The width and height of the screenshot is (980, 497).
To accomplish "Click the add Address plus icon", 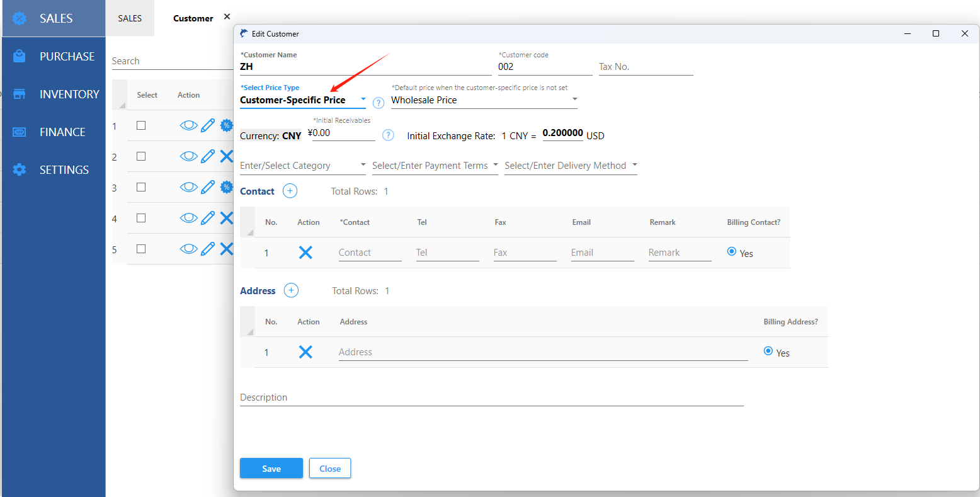I will pyautogui.click(x=291, y=290).
